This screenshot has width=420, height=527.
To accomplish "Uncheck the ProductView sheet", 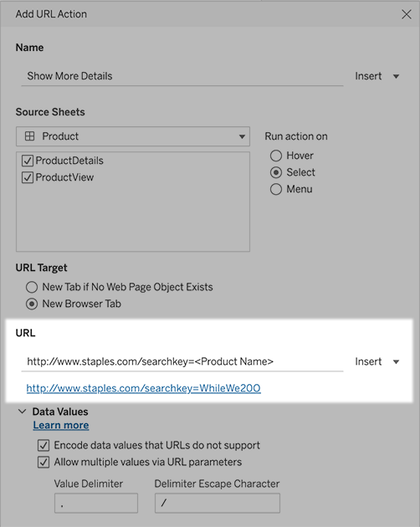I will pyautogui.click(x=28, y=177).
